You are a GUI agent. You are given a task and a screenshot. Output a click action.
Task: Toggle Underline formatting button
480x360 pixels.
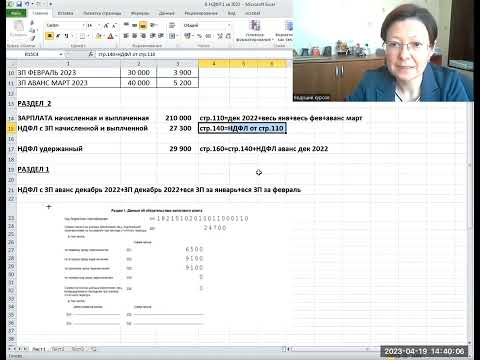66,36
